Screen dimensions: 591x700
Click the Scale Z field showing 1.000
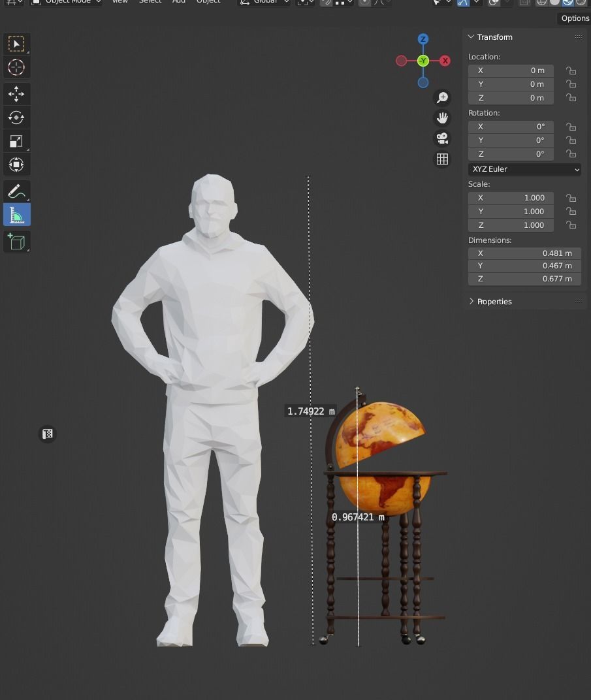pyautogui.click(x=511, y=225)
